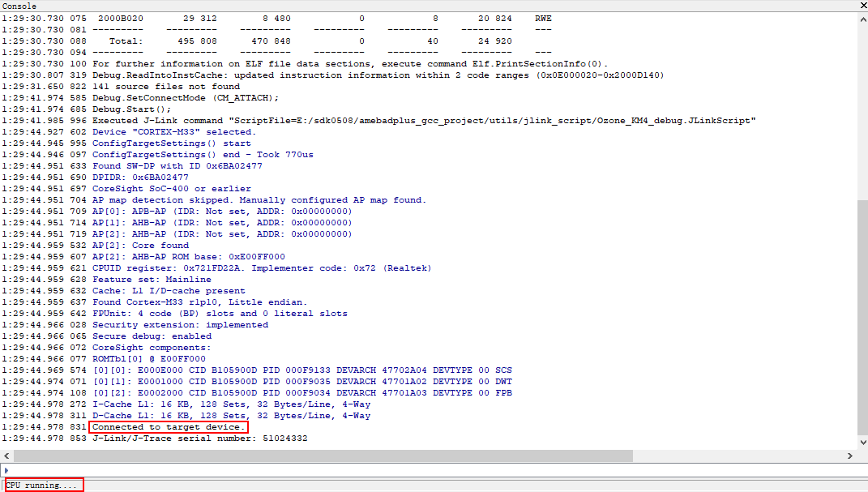This screenshot has width=868, height=492.
Task: Select the CPUID register log line
Action: coord(263,268)
